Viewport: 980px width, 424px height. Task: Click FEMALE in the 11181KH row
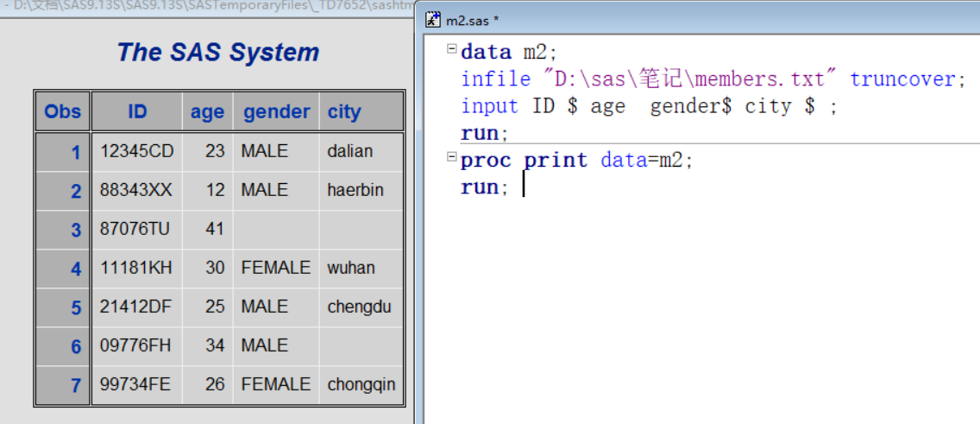(x=276, y=268)
